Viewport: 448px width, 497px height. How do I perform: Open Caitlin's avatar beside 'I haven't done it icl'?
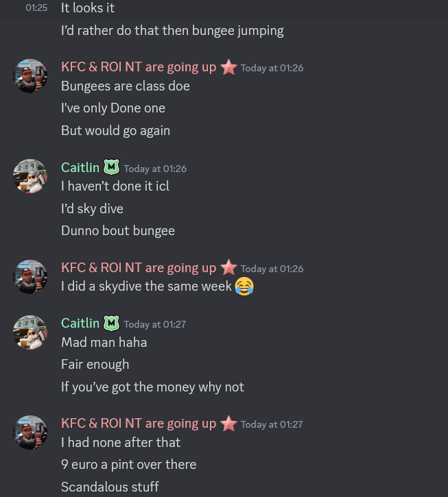30,176
